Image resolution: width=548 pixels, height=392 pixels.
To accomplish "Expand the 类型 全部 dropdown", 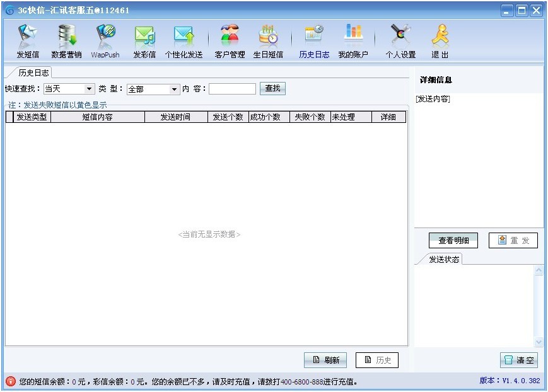I will [174, 89].
